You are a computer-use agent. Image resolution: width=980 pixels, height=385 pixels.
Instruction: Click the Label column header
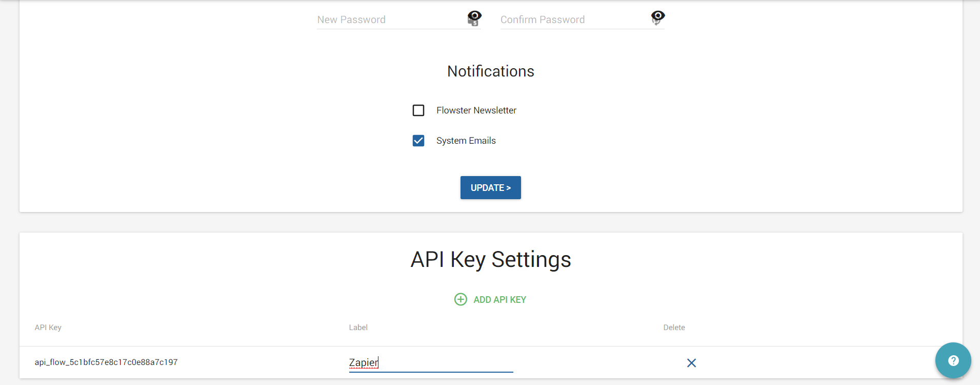[358, 328]
